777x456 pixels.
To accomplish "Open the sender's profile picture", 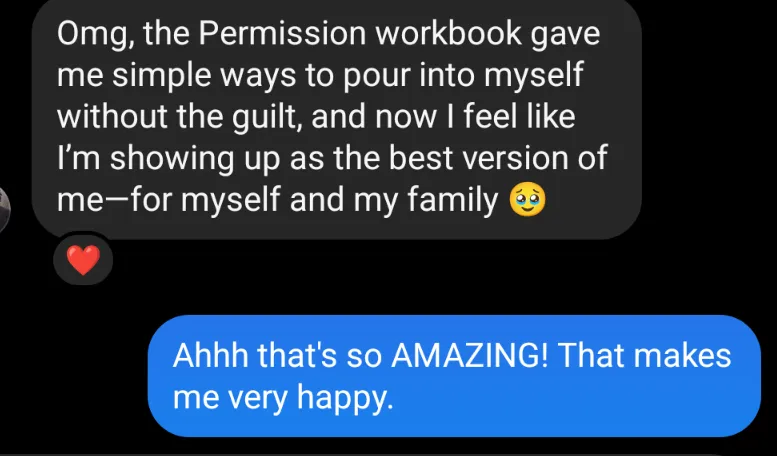I will point(4,209).
